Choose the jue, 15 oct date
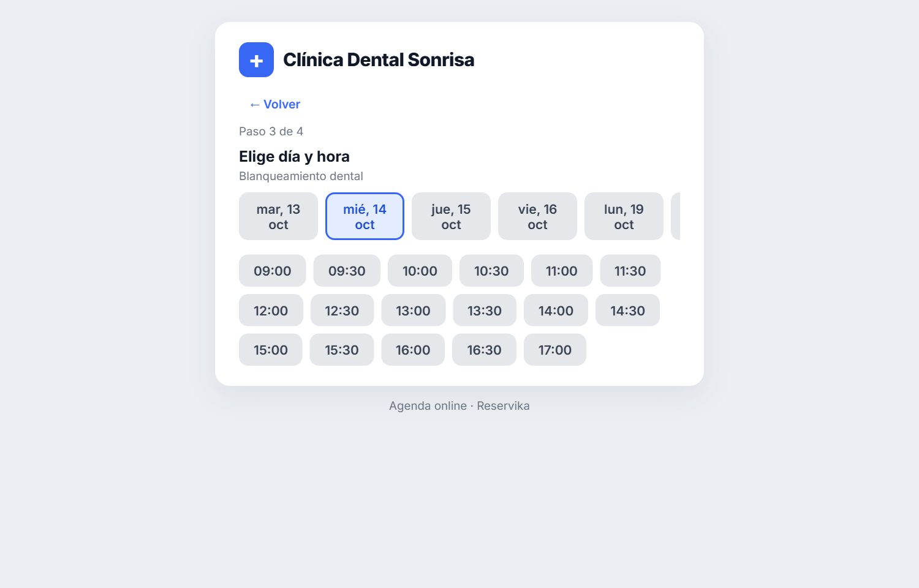 tap(451, 216)
